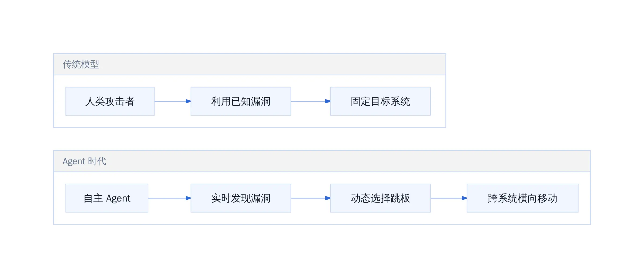This screenshot has width=644, height=278.
Task: Click the Agent 时代 title text
Action: tap(84, 161)
